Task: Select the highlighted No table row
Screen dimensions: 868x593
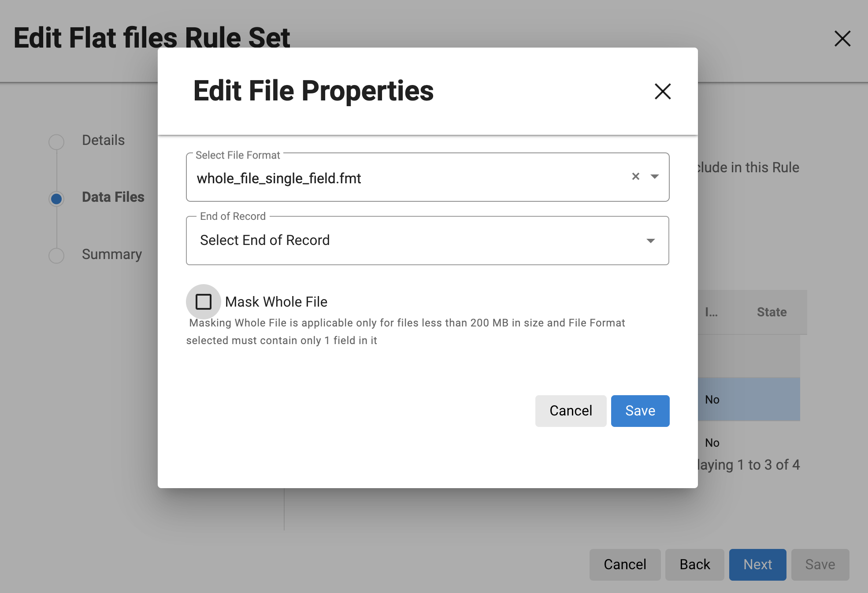Action: [749, 399]
